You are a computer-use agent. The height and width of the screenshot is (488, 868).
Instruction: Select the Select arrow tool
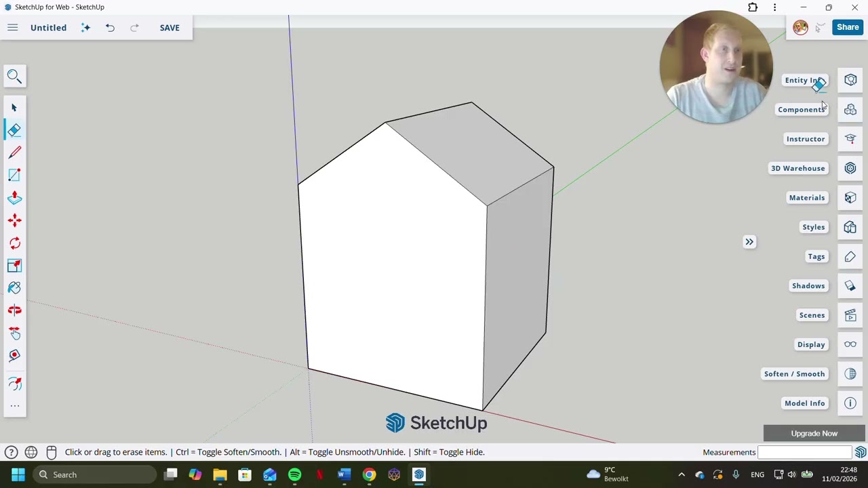point(14,108)
